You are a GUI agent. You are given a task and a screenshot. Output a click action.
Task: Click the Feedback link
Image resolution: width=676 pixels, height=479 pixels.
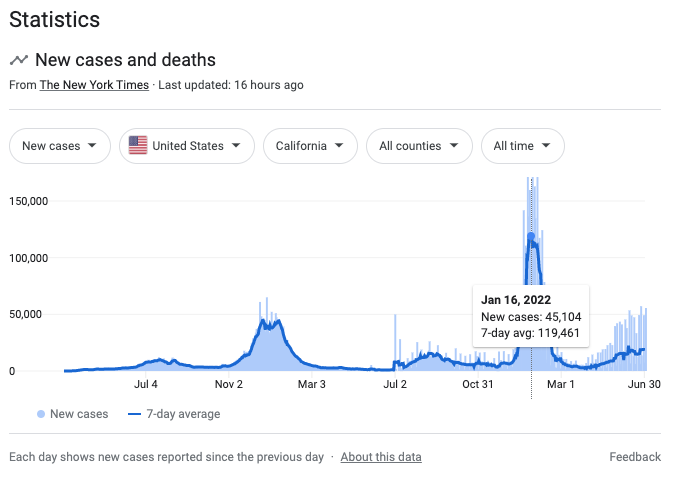coord(635,457)
